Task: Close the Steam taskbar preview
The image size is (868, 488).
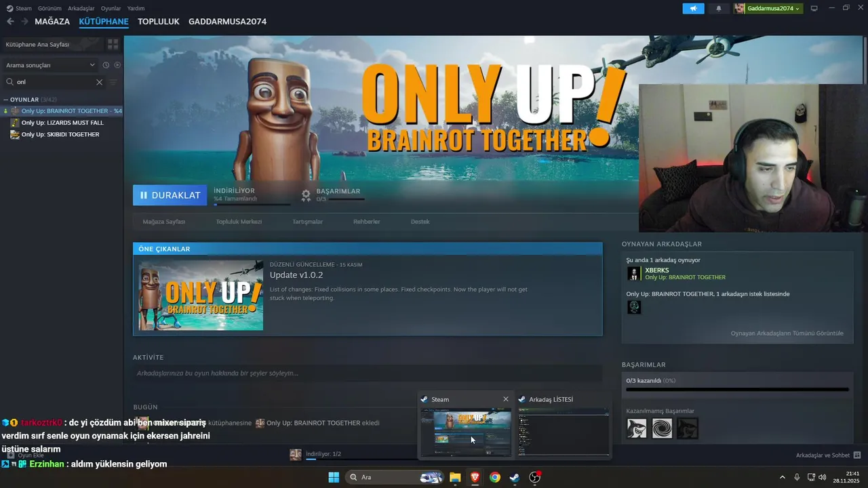Action: (x=505, y=399)
